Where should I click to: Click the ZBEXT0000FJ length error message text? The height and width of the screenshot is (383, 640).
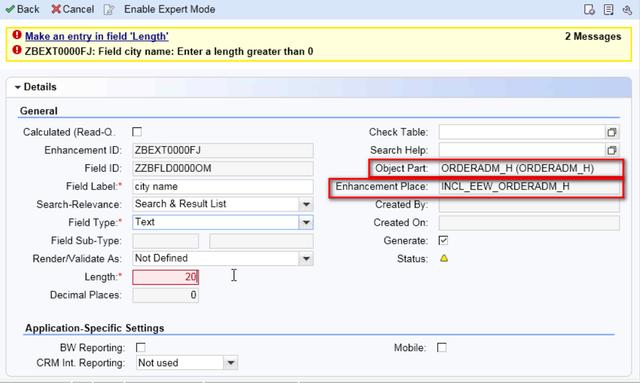tap(169, 51)
